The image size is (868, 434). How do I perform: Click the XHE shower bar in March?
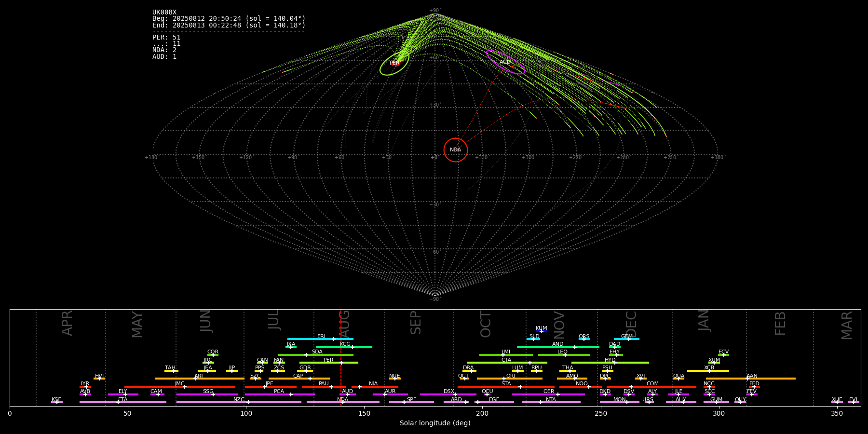pyautogui.click(x=837, y=402)
